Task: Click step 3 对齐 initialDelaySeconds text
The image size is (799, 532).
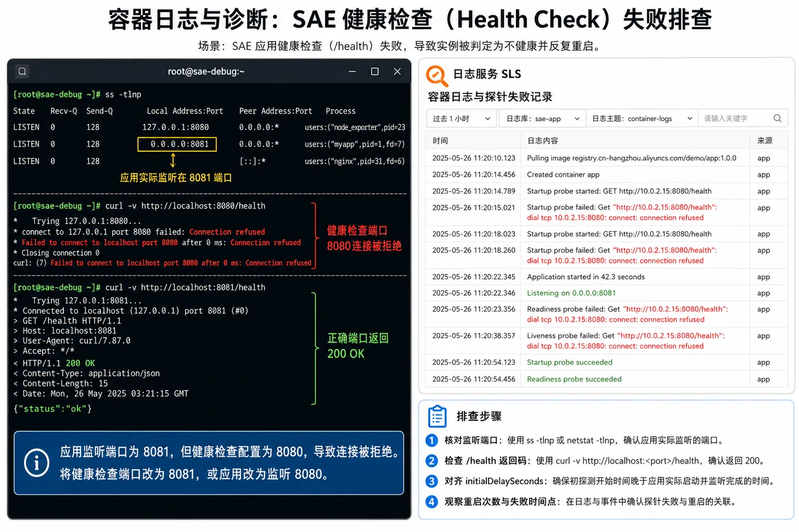Action: point(611,481)
